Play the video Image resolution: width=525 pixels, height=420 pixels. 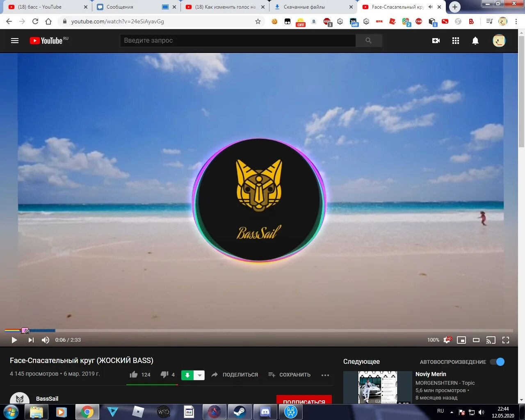pos(14,340)
